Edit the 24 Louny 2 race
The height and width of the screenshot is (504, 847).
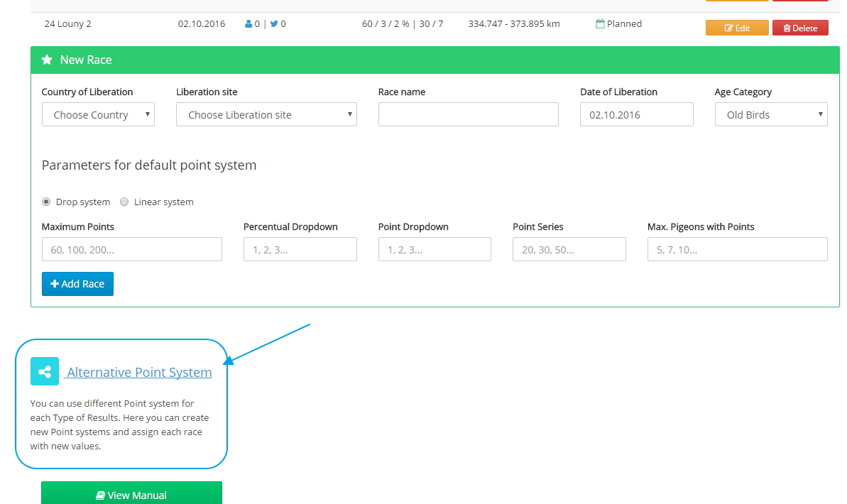pos(737,28)
